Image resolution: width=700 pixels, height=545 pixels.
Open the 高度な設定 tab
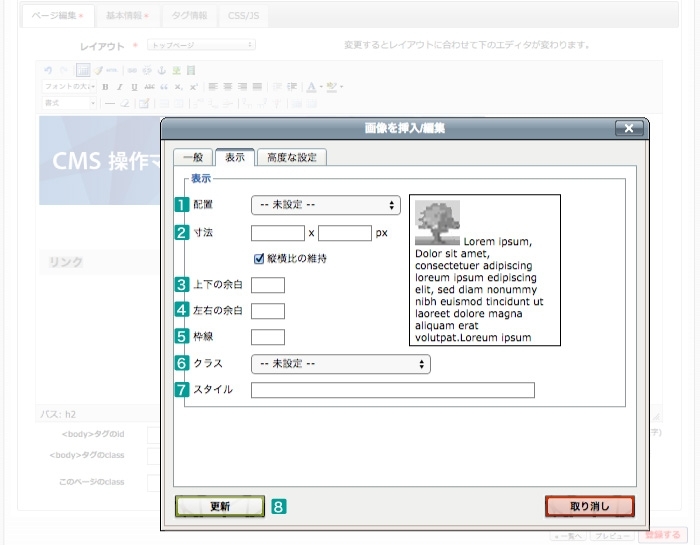tap(292, 157)
